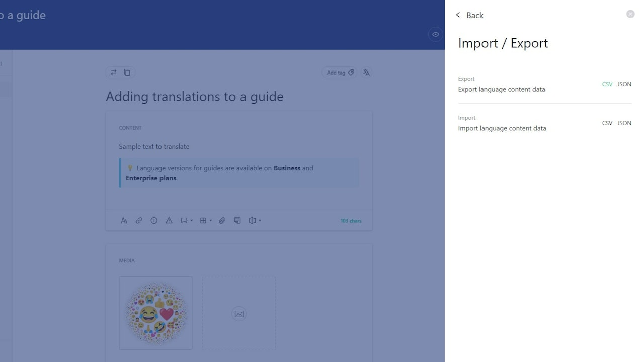Open the translations panel via the language icon
644x362 pixels.
point(366,72)
